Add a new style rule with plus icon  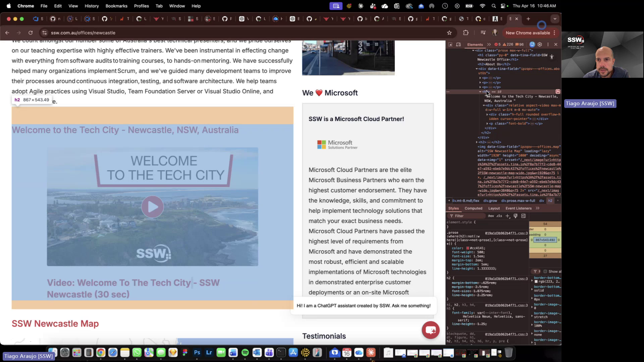pos(507,216)
